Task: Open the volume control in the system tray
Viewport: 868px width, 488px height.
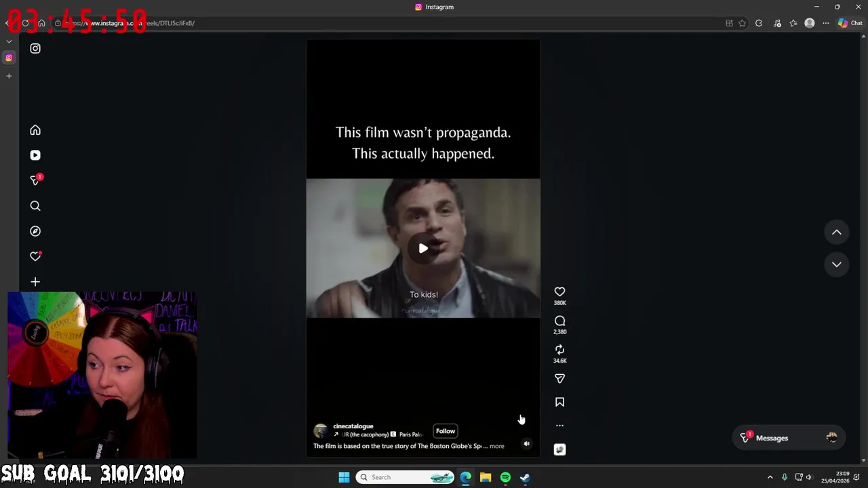Action: [808, 477]
